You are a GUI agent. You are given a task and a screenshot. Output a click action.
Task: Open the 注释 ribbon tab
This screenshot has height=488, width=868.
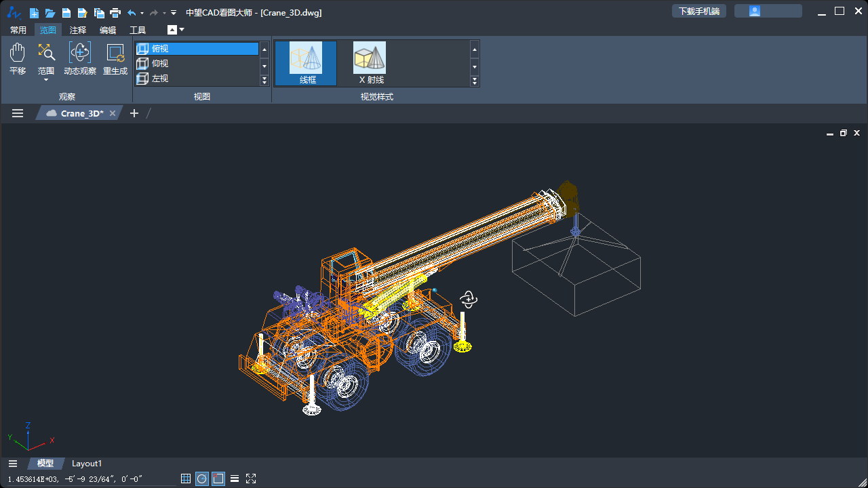click(x=78, y=30)
